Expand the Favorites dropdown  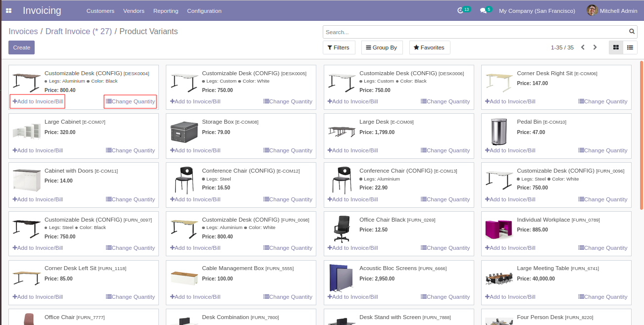click(430, 47)
